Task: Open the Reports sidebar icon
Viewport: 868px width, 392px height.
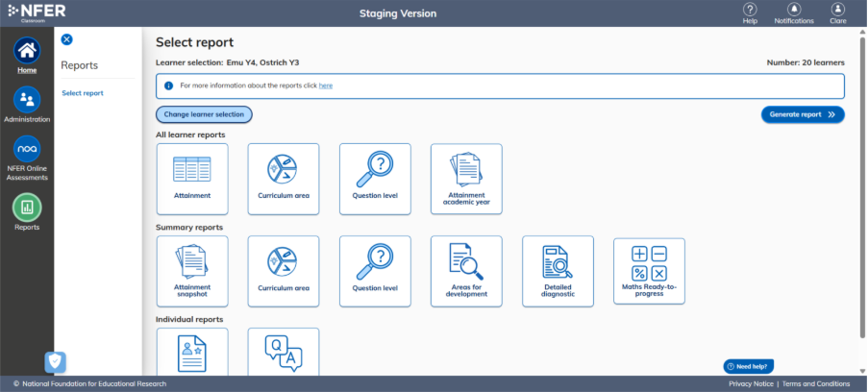Action: point(27,208)
